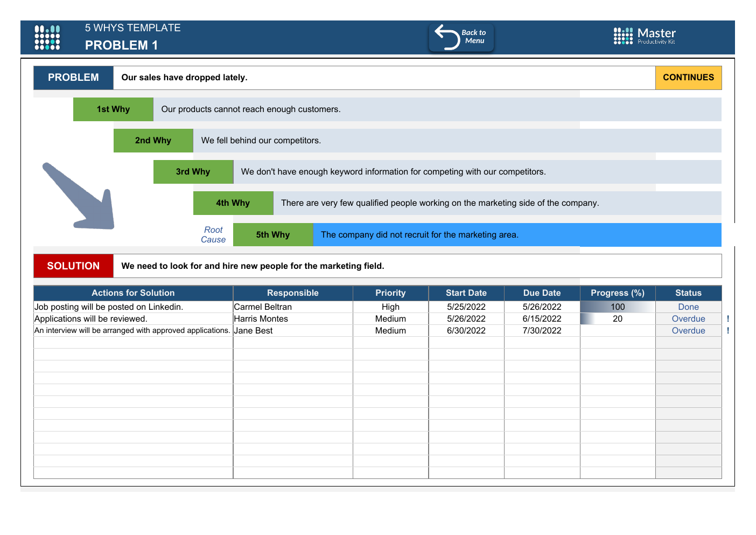
Task: Select 'Job posting will be posted on Linkedin.' cell
Action: (x=133, y=307)
